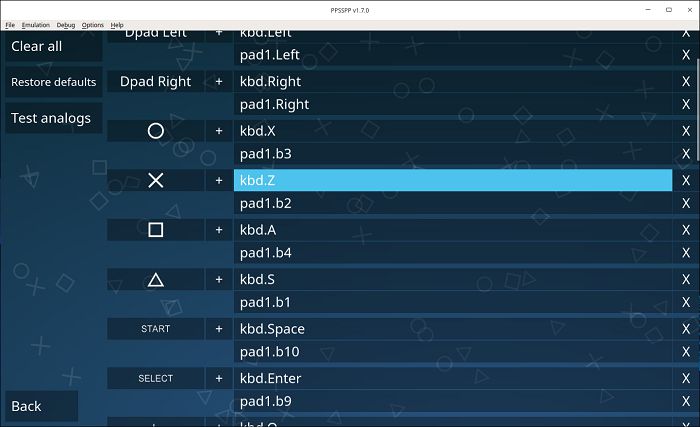Remove the pad1.b1 mapping
This screenshot has height=427, width=700.
tap(686, 302)
